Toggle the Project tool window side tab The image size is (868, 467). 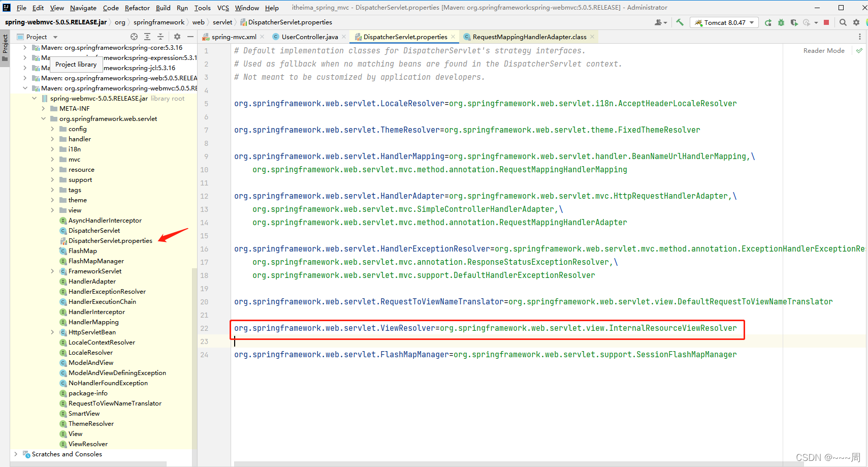[x=5, y=47]
